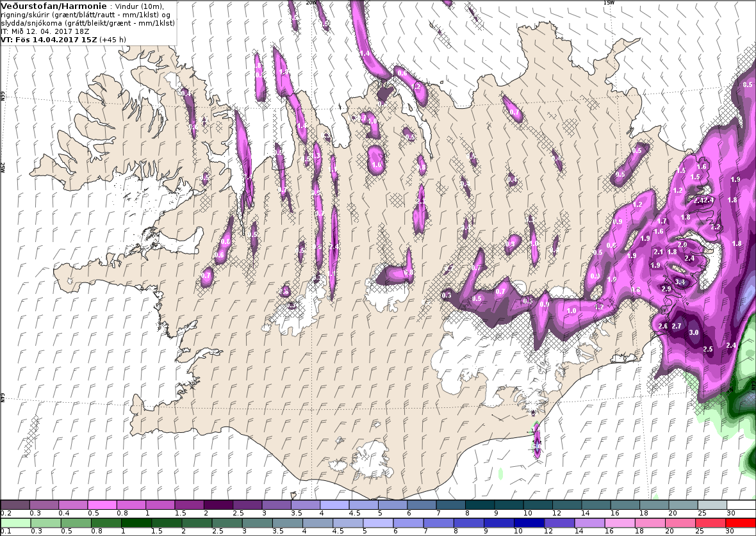Click the '2.1' value label on the map

659,252
